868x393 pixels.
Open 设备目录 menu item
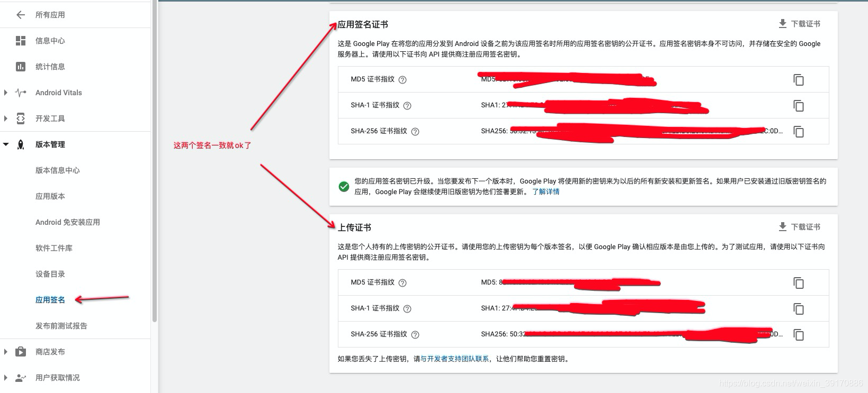coord(50,274)
